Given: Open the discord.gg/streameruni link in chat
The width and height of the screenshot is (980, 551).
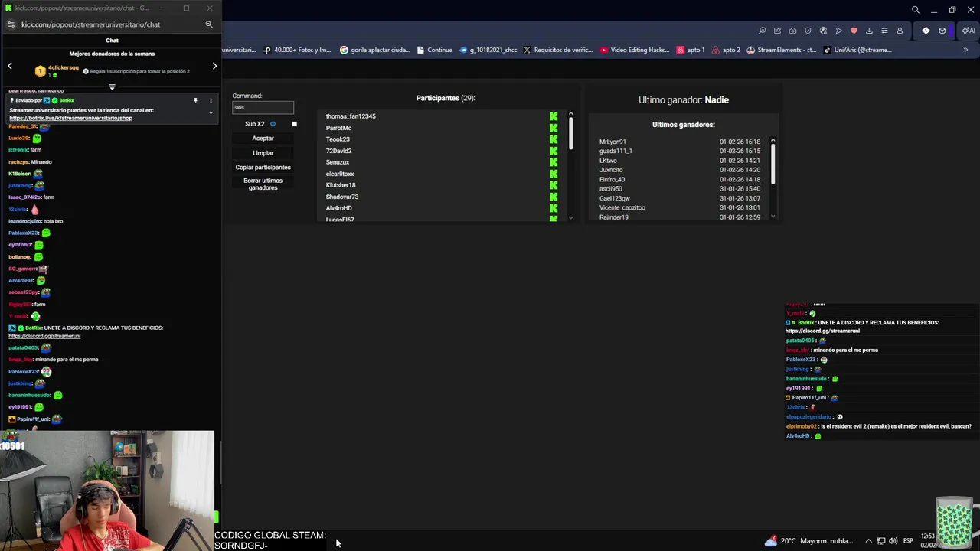Looking at the screenshot, I should point(44,336).
